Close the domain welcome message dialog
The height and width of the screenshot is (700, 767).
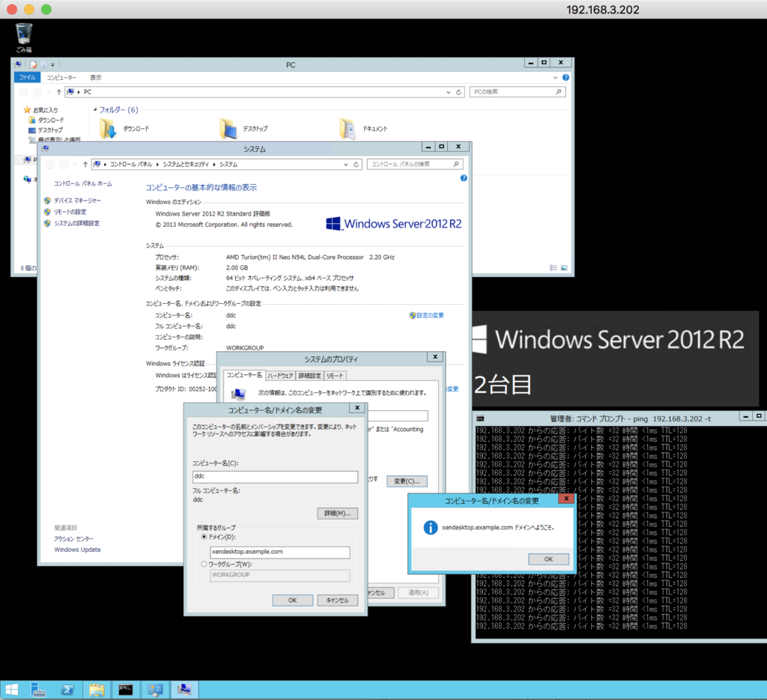click(566, 499)
